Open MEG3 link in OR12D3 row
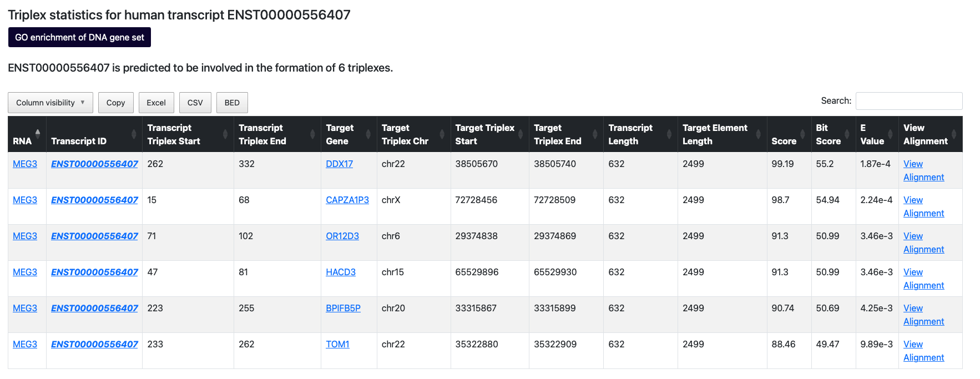This screenshot has width=980, height=379. (25, 236)
